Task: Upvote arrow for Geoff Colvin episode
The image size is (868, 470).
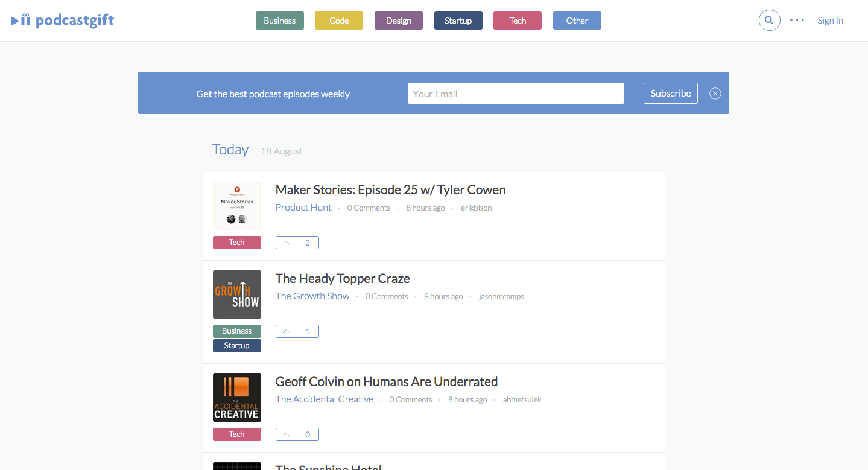Action: tap(287, 434)
